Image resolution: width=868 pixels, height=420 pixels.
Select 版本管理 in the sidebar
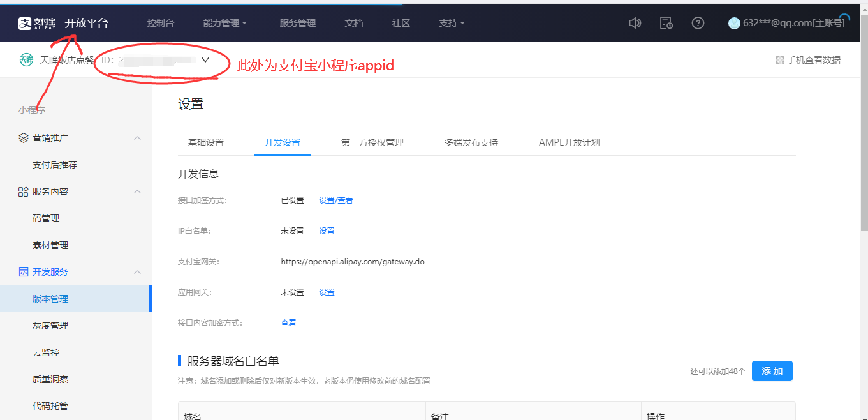click(76, 299)
